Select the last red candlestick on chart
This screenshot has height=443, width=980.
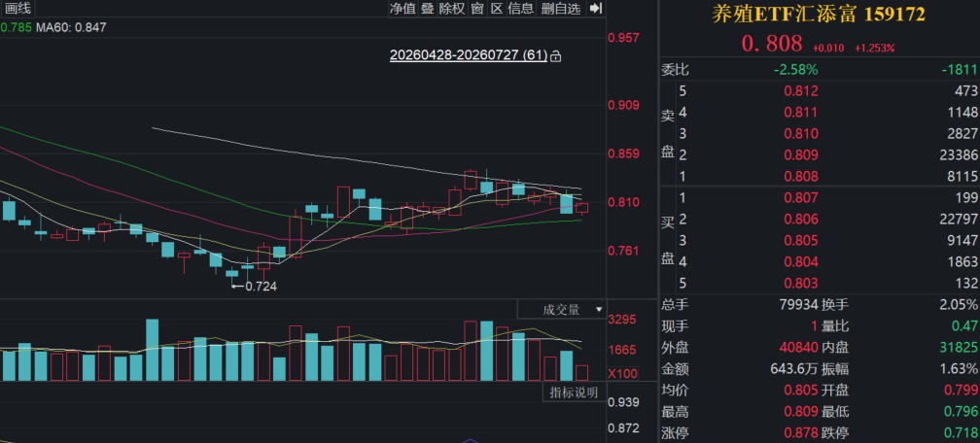click(x=581, y=209)
